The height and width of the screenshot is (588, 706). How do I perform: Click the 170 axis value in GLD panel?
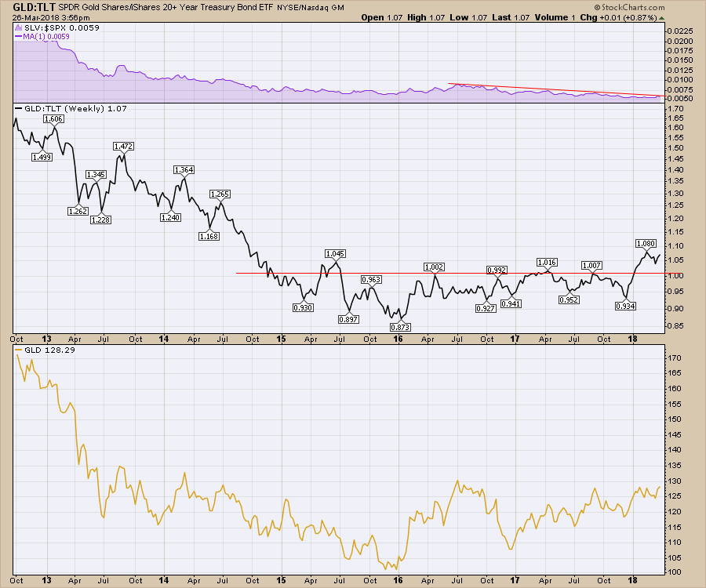click(x=675, y=358)
